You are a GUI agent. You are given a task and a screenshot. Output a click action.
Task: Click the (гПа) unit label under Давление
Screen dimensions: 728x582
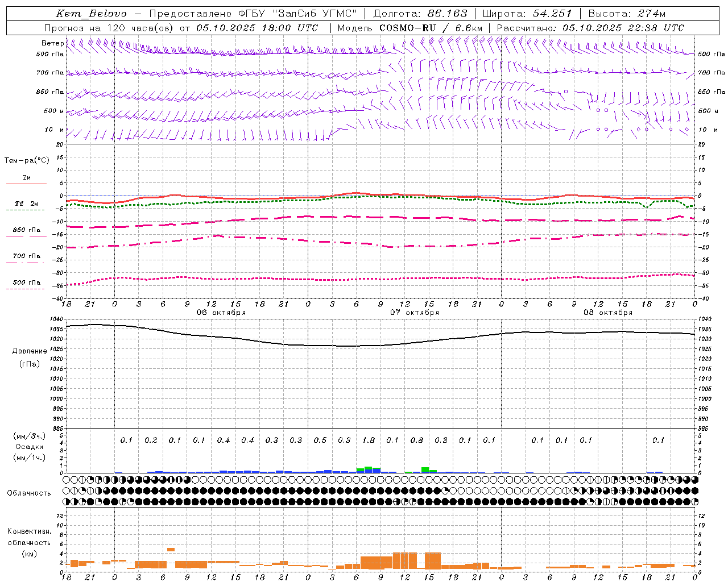[x=30, y=364]
